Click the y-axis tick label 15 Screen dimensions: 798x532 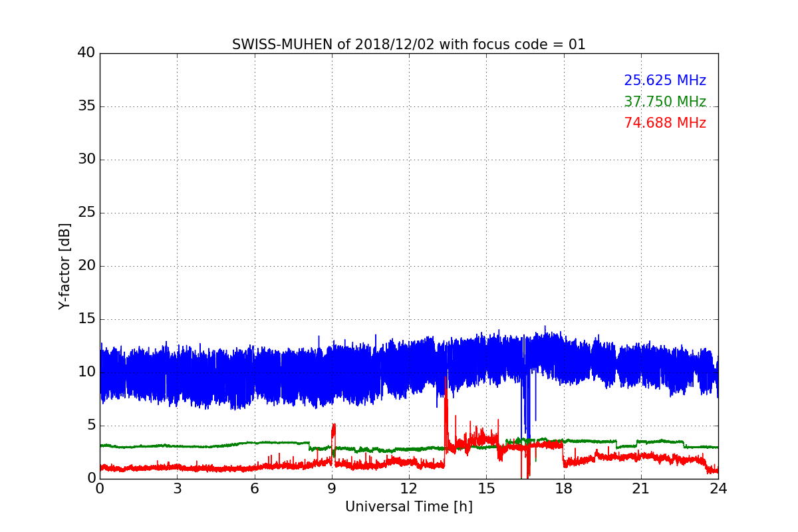pyautogui.click(x=86, y=319)
